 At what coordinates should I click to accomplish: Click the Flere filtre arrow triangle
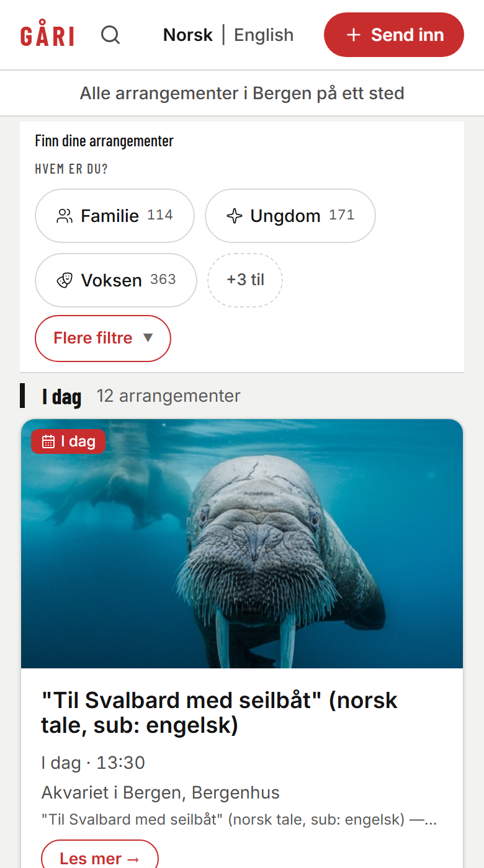pos(148,338)
